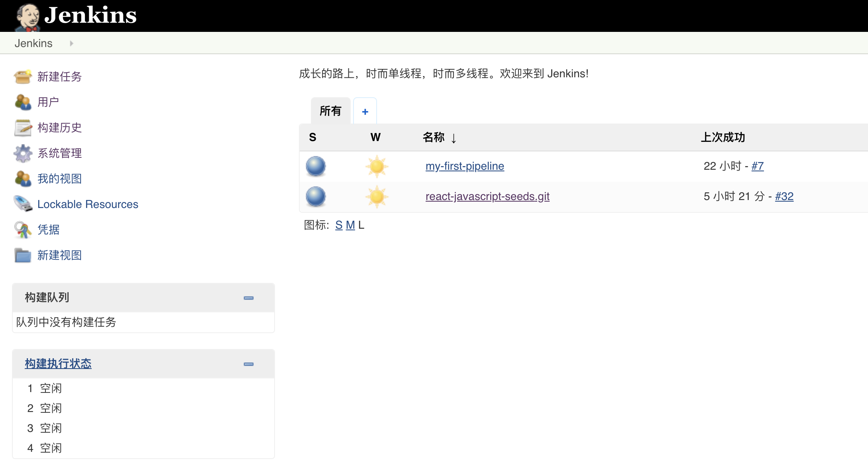The width and height of the screenshot is (868, 467).
Task: Switch icon size to M
Action: click(350, 225)
